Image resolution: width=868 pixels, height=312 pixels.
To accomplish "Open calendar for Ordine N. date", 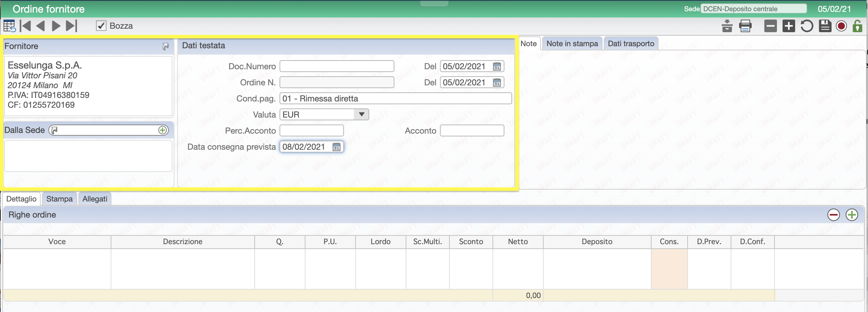I will [497, 83].
